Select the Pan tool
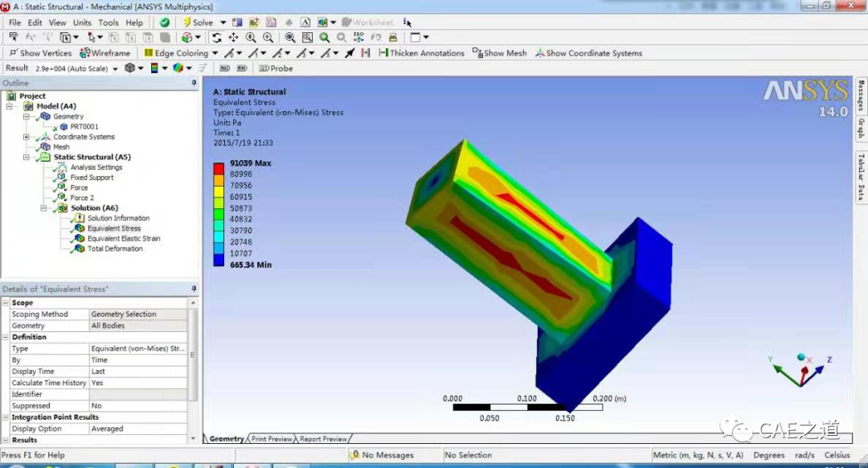868x468 pixels. click(x=234, y=38)
